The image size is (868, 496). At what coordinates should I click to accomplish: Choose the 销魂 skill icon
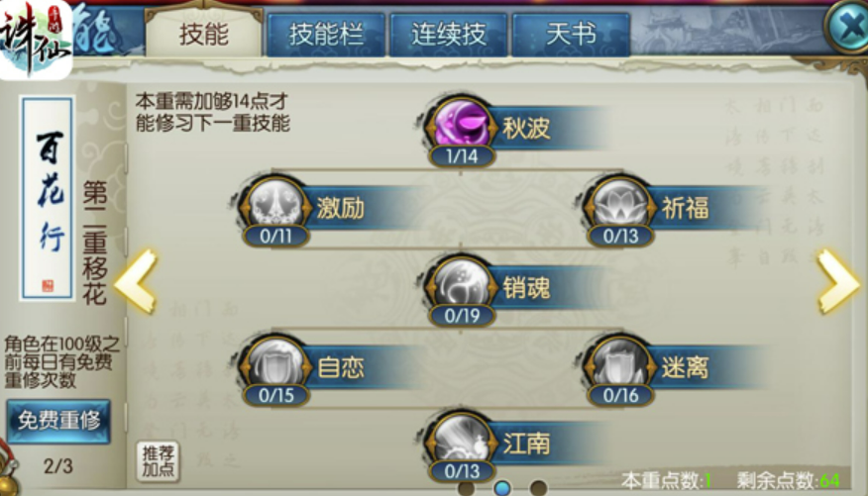[x=461, y=285]
